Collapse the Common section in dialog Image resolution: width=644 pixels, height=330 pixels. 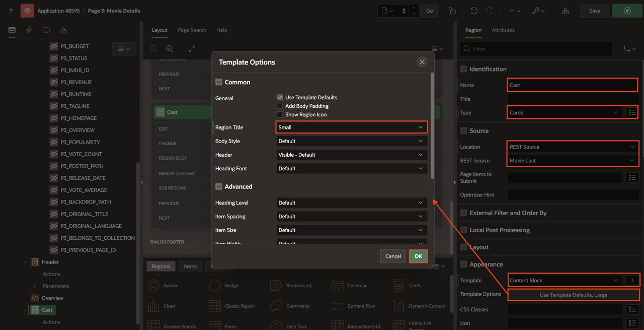(219, 82)
